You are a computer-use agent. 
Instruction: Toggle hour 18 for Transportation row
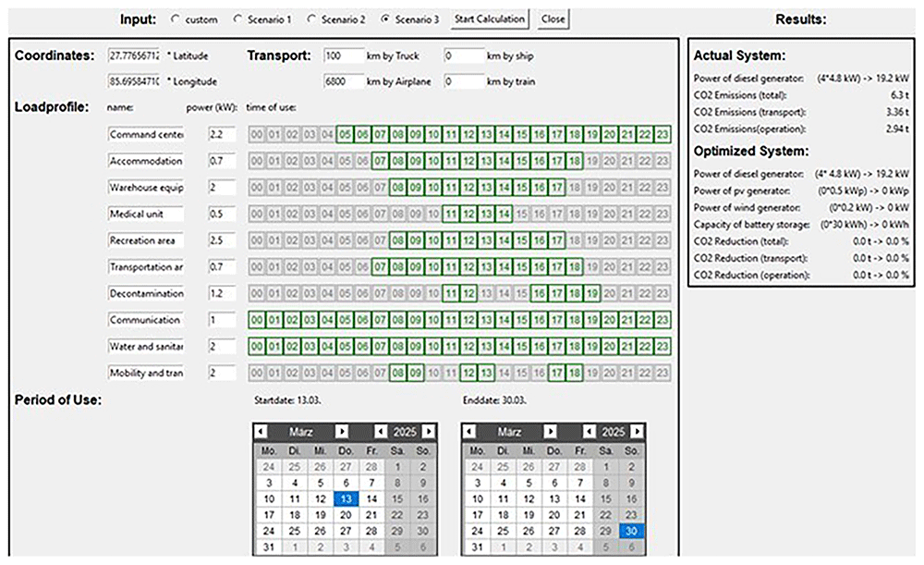coord(575,267)
